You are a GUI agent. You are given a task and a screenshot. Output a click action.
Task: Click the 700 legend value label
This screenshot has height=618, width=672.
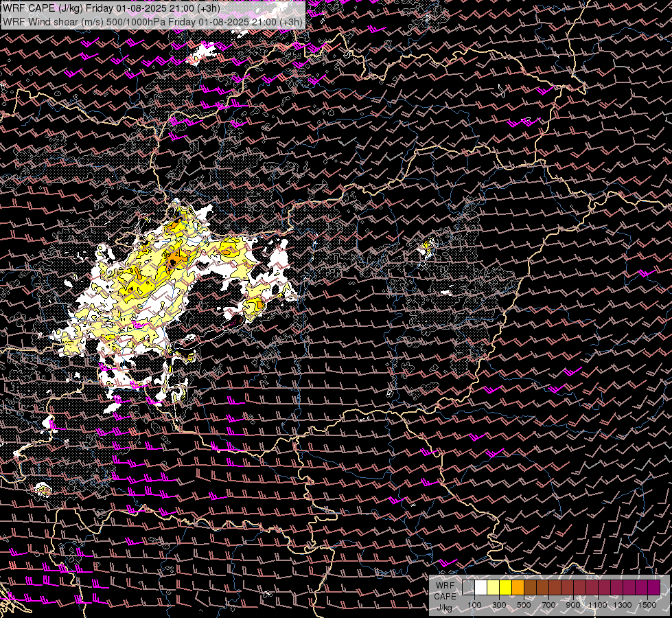pos(548,605)
